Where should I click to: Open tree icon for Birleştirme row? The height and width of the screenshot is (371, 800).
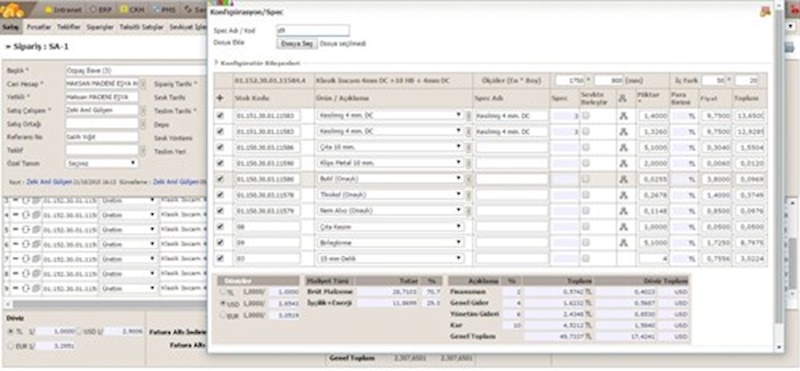click(623, 243)
